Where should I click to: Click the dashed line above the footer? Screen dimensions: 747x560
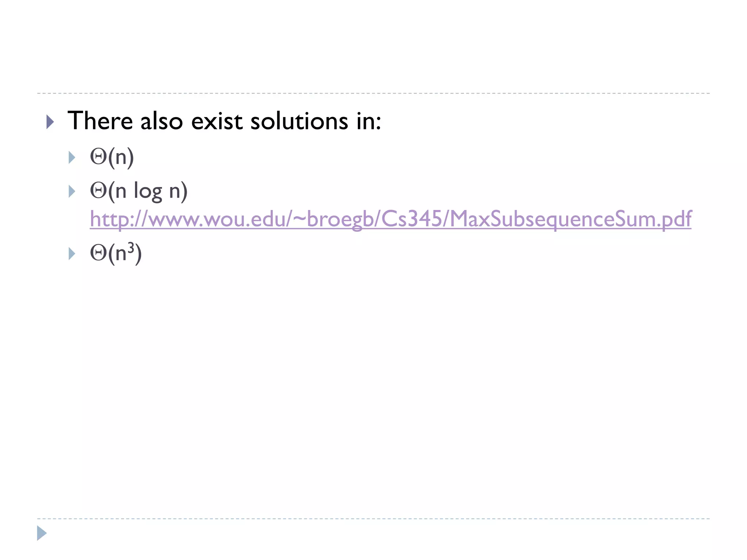point(373,518)
